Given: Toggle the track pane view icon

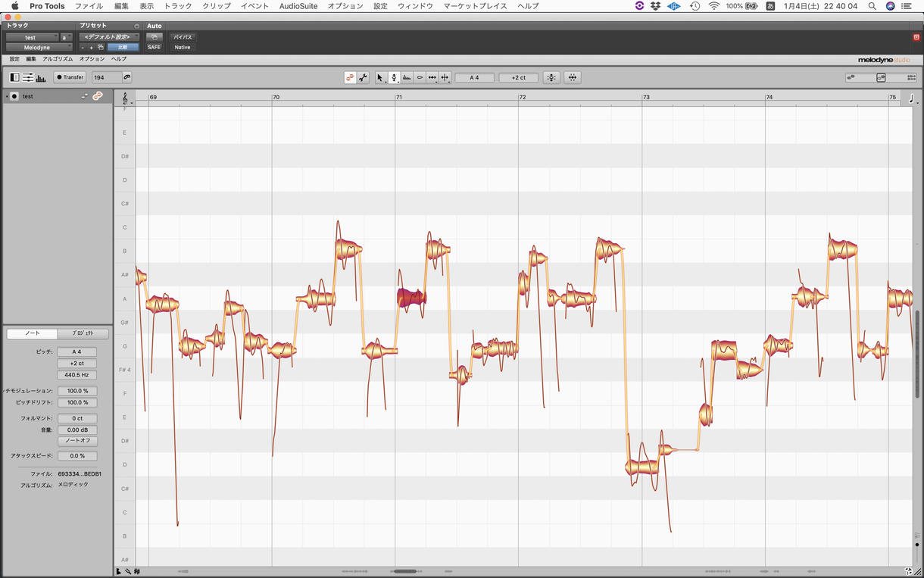Looking at the screenshot, I should click(x=14, y=77).
